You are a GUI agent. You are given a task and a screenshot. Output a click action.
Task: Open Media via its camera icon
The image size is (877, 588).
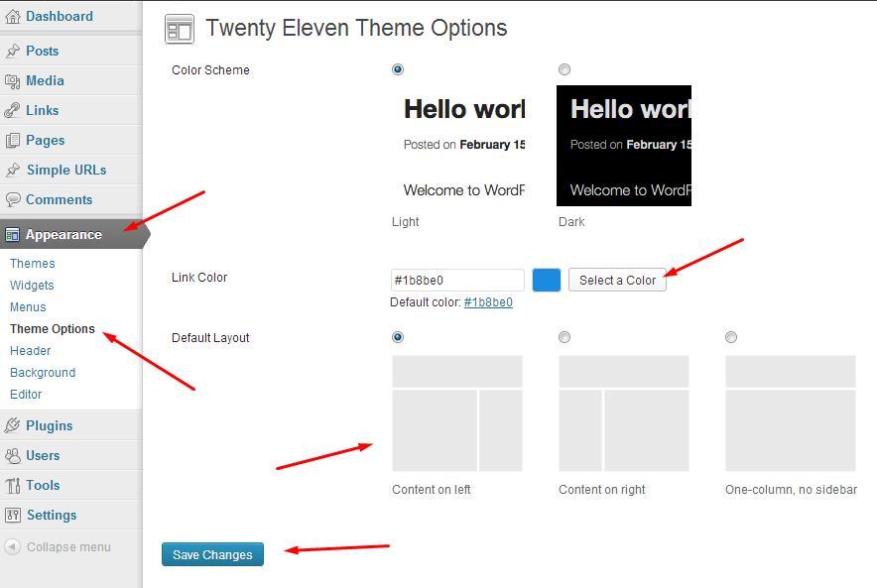point(14,80)
